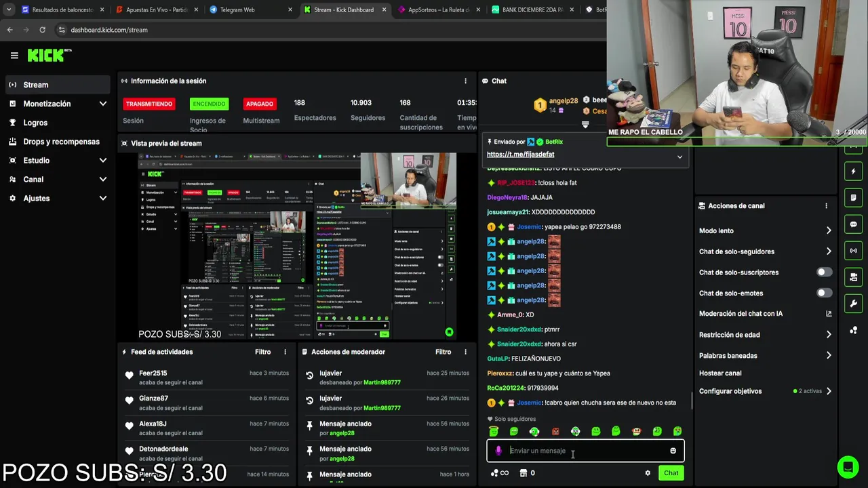This screenshot has height=488, width=868.
Task: Toggle Chat de solo-suscriptores switch
Action: click(x=824, y=272)
